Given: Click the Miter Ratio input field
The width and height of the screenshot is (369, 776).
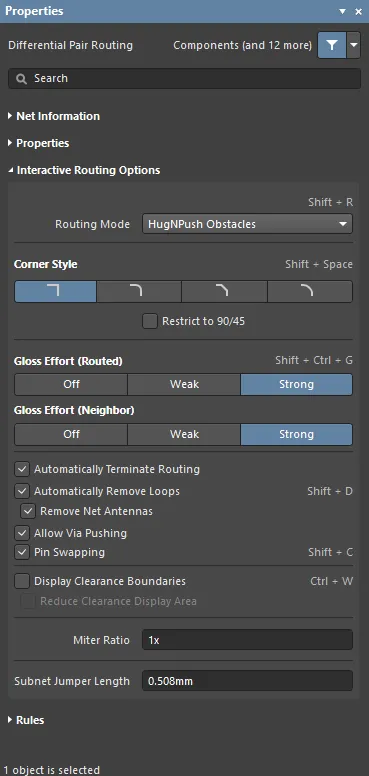Looking at the screenshot, I should [x=247, y=640].
